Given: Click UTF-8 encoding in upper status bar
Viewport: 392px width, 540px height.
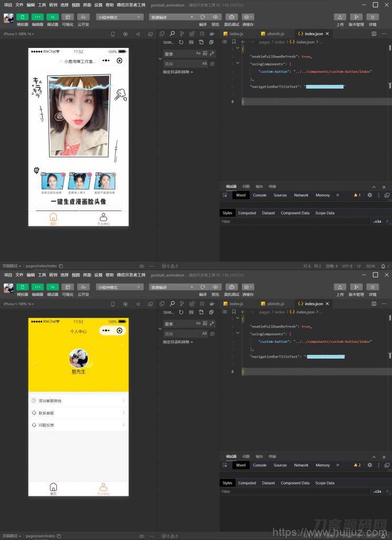Looking at the screenshot, I should point(347,266).
